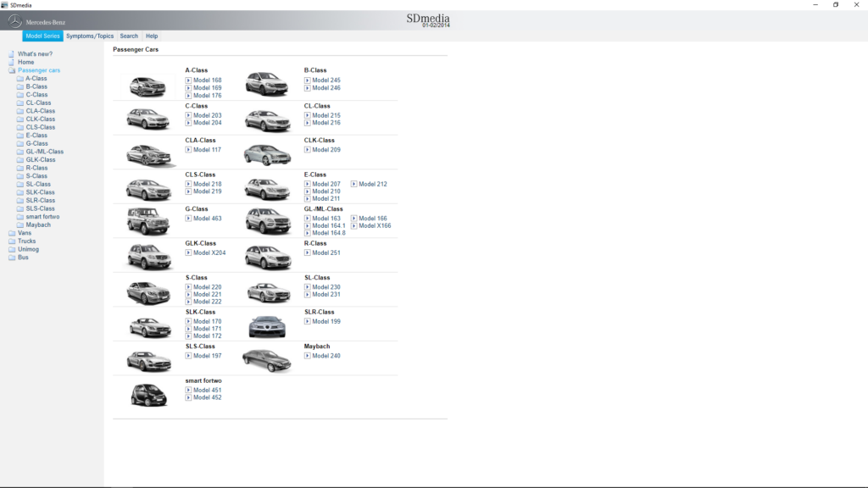Open the Help menu
Image resolution: width=868 pixels, height=488 pixels.
[x=151, y=36]
